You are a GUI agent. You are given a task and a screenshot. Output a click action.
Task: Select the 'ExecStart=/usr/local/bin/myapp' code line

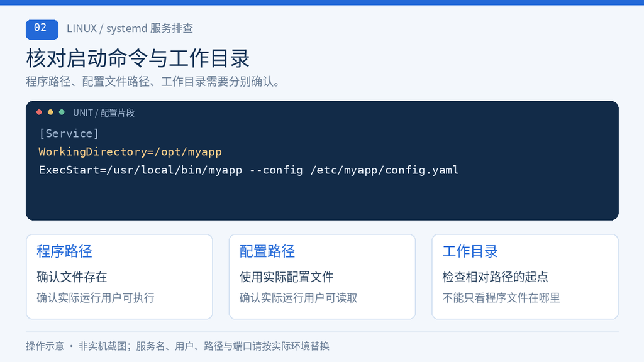pyautogui.click(x=248, y=170)
